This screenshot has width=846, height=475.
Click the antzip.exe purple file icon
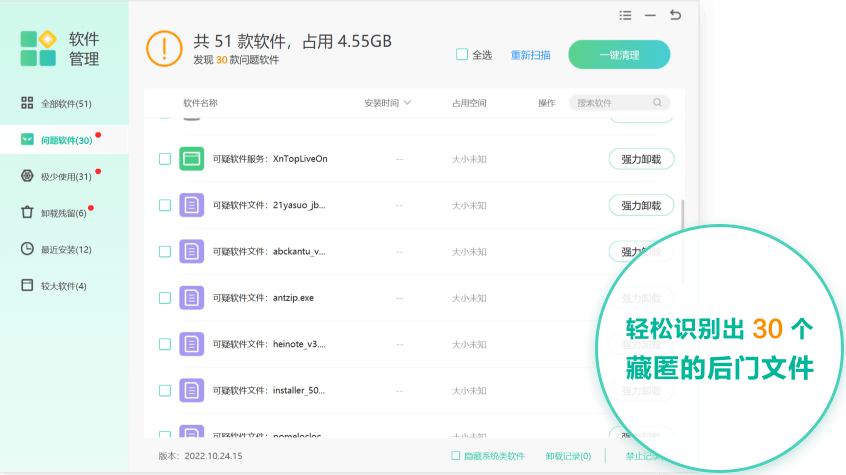point(191,297)
